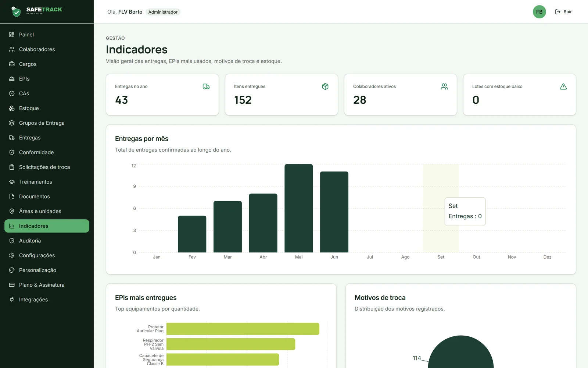Click the Administrador role badge

[163, 12]
